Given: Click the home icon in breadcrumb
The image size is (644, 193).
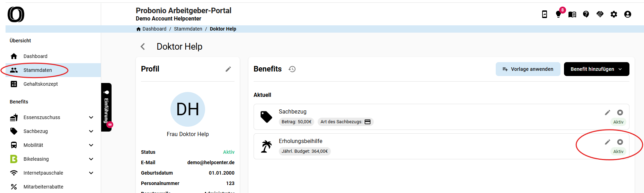Looking at the screenshot, I should pos(139,29).
